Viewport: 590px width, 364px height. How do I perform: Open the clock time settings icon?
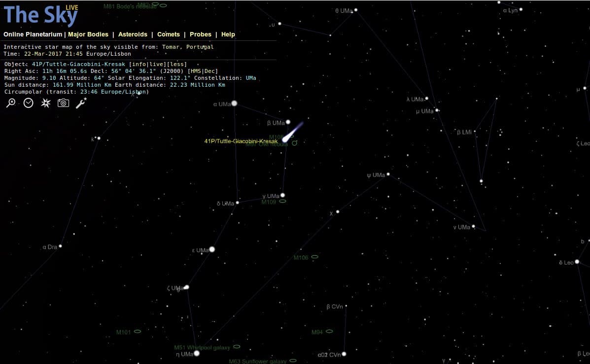point(28,102)
